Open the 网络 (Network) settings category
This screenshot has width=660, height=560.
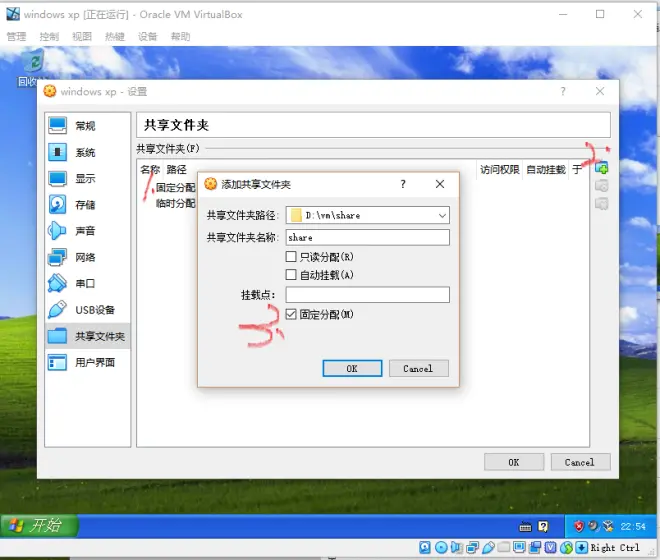pos(87,257)
